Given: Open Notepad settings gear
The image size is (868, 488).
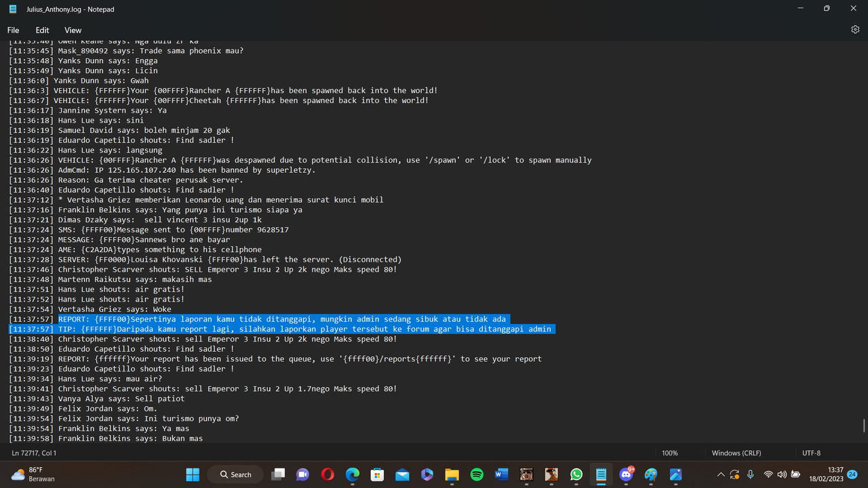Looking at the screenshot, I should (855, 30).
